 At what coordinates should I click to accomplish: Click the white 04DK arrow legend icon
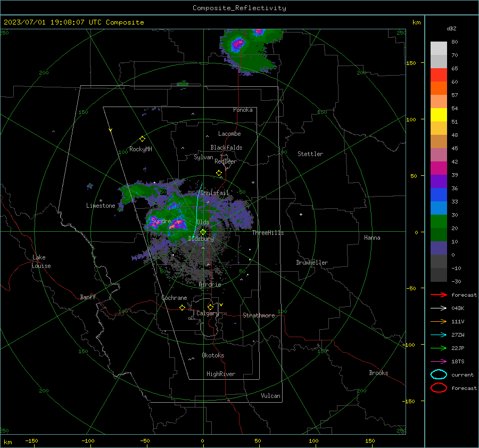(x=439, y=308)
